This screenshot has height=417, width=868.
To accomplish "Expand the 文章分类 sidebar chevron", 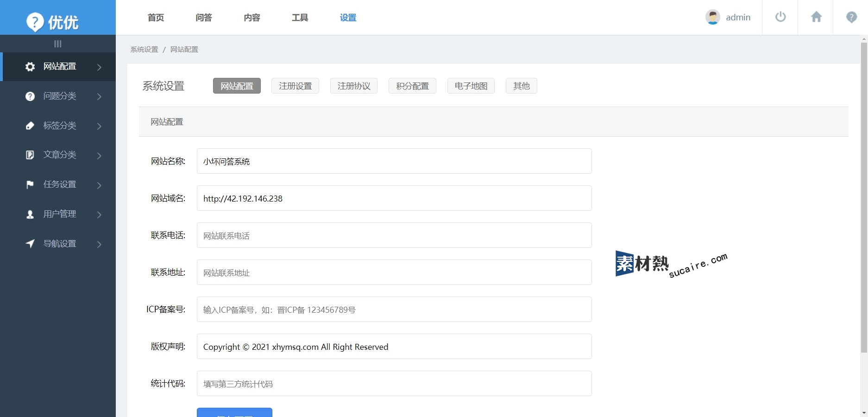I will pyautogui.click(x=99, y=155).
